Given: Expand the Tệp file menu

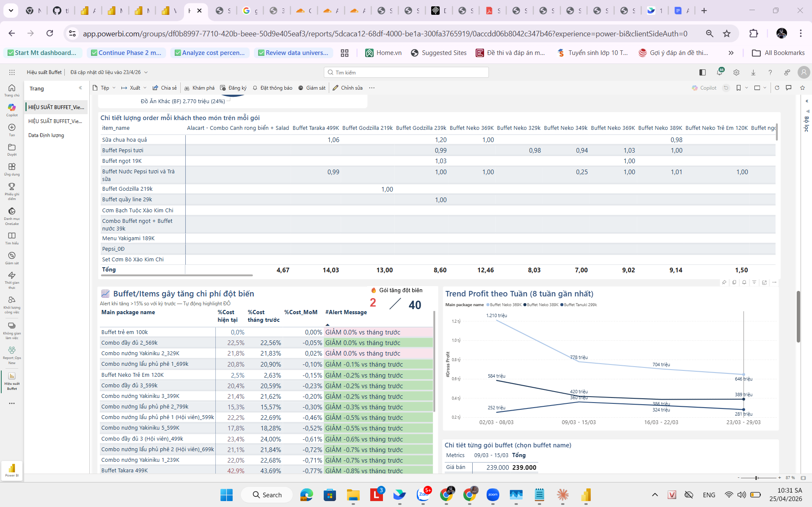Looking at the screenshot, I should [x=104, y=88].
